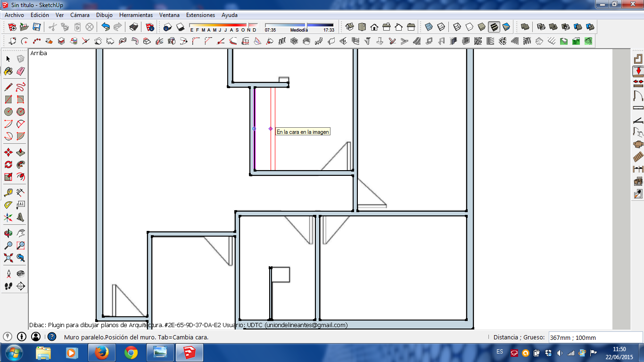The width and height of the screenshot is (644, 362).
Task: Open the help question mark in status bar
Action: pyautogui.click(x=52, y=337)
